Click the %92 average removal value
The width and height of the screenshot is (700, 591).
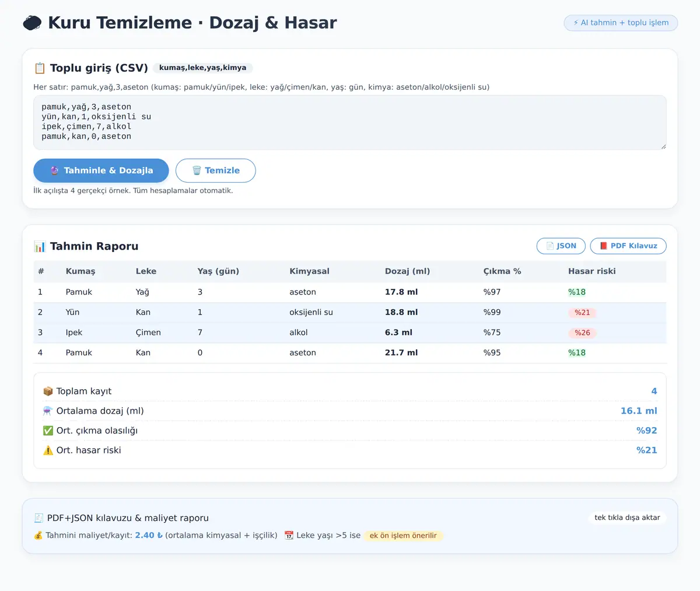coord(646,431)
